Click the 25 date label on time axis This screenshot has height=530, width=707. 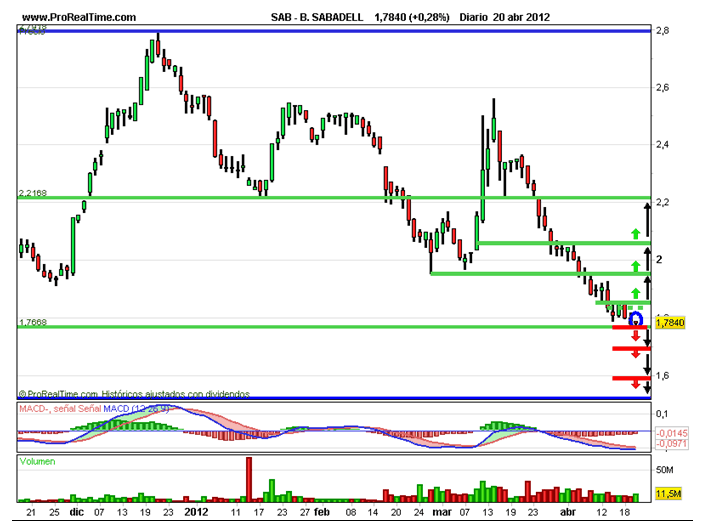(54, 512)
